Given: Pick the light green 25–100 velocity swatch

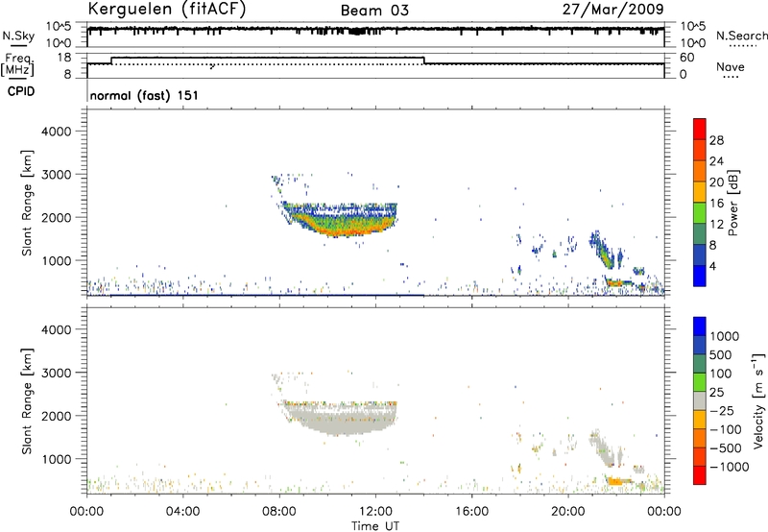Looking at the screenshot, I should pos(700,382).
